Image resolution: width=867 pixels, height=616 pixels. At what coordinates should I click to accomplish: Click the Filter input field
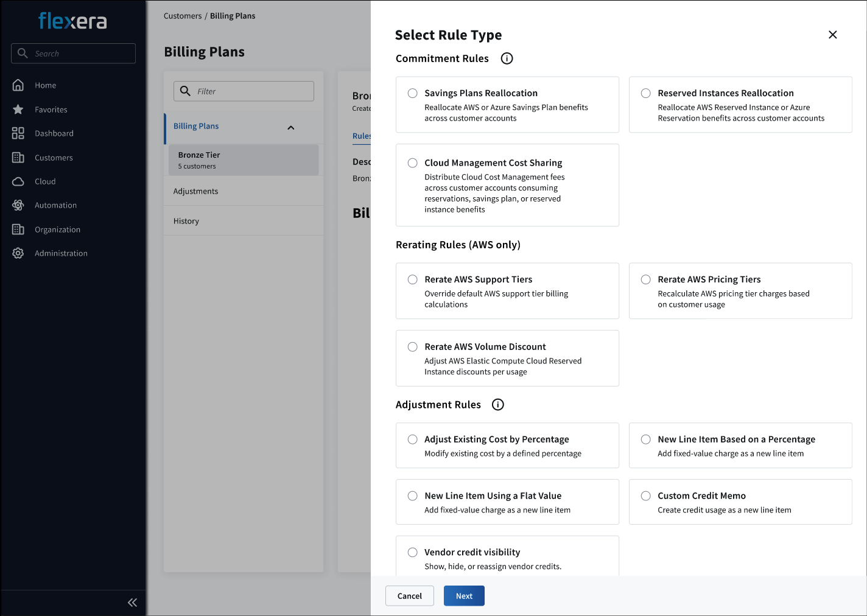[x=250, y=91]
